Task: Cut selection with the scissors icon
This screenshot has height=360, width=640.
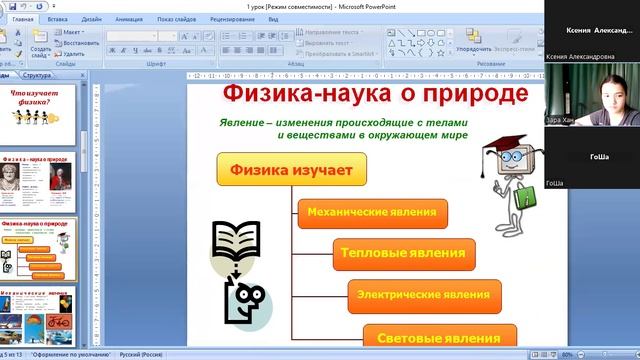Action: point(18,33)
